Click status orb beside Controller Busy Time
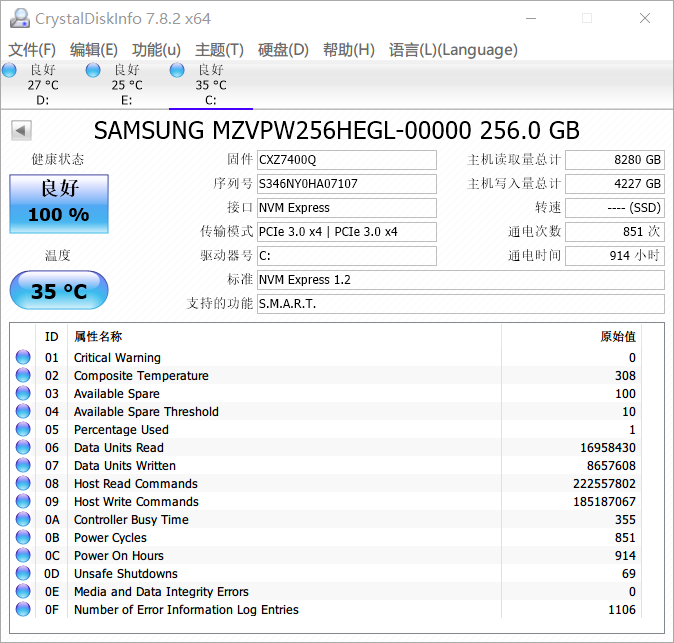 pyautogui.click(x=23, y=520)
